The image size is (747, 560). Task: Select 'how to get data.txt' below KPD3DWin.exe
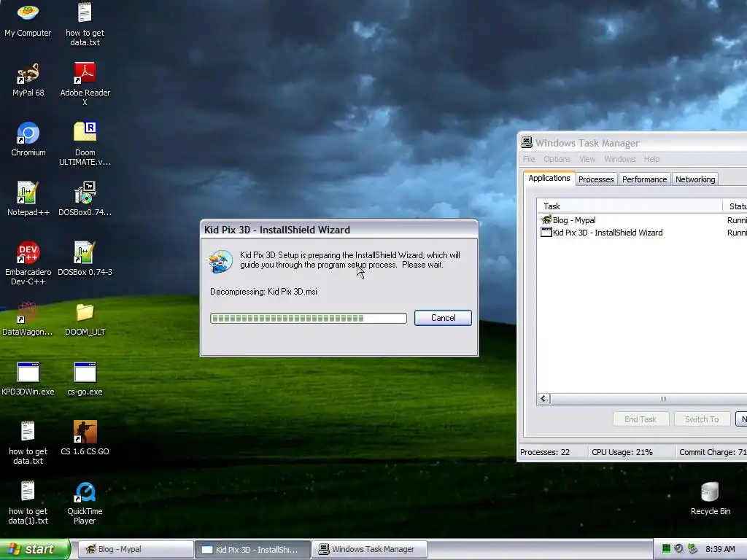coord(28,443)
